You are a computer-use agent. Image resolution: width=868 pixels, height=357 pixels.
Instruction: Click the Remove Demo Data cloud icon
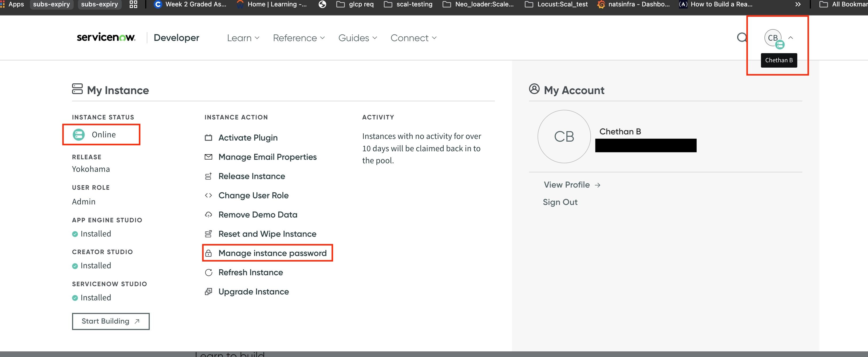click(208, 215)
